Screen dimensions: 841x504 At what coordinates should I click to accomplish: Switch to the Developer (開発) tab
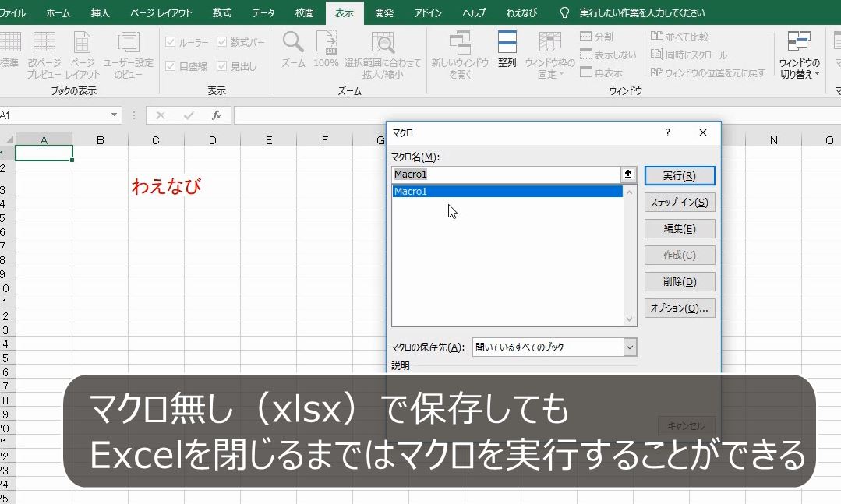(384, 12)
